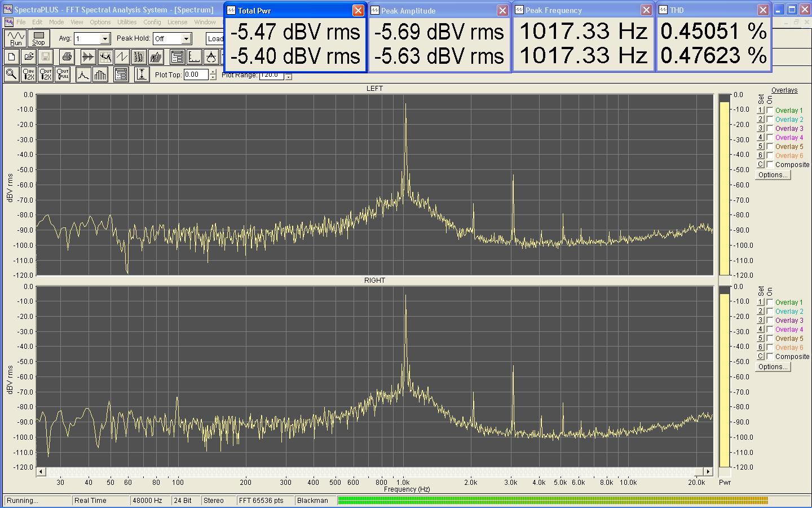Select the magnifying glass zoom tool
Viewport: 812px width, 508px height.
coord(11,75)
